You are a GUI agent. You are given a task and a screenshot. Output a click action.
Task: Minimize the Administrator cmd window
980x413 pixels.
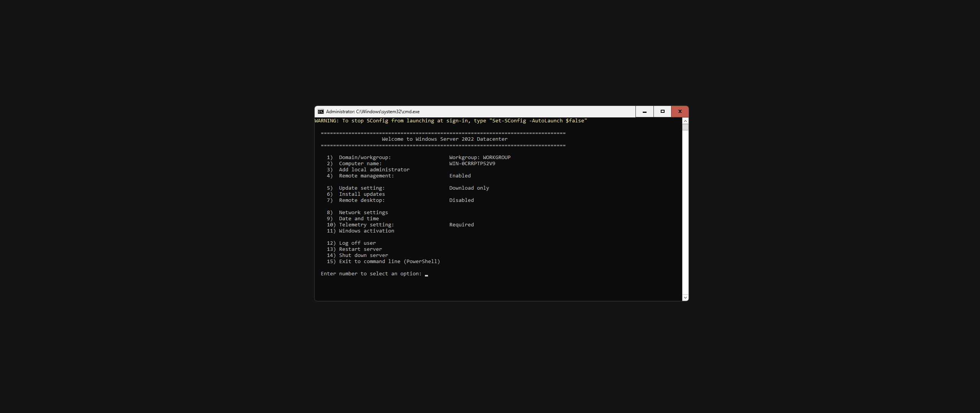(x=645, y=112)
